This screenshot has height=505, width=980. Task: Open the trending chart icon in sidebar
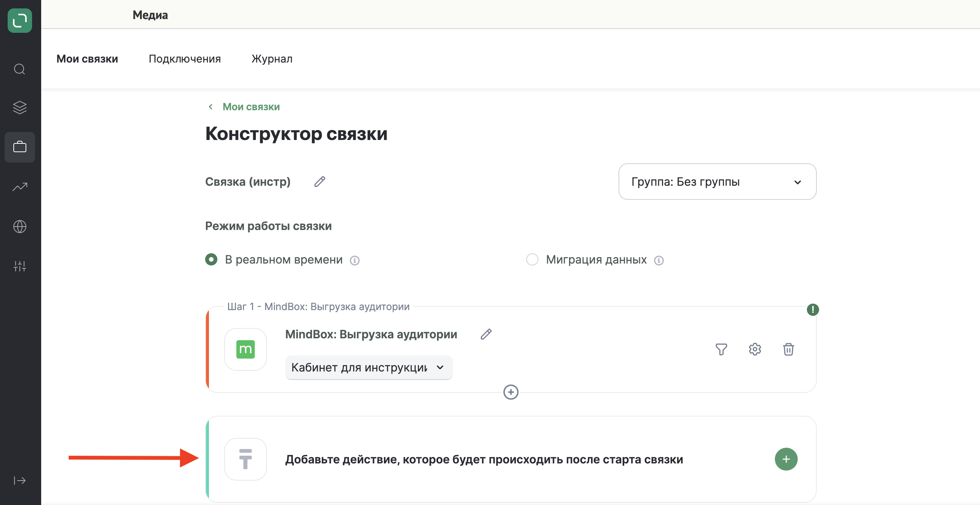click(x=20, y=187)
